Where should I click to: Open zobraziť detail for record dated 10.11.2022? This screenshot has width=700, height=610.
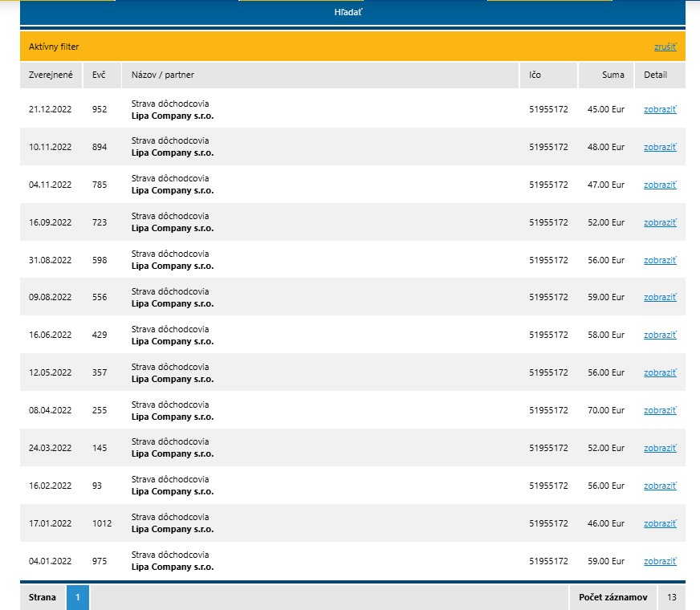coord(660,147)
